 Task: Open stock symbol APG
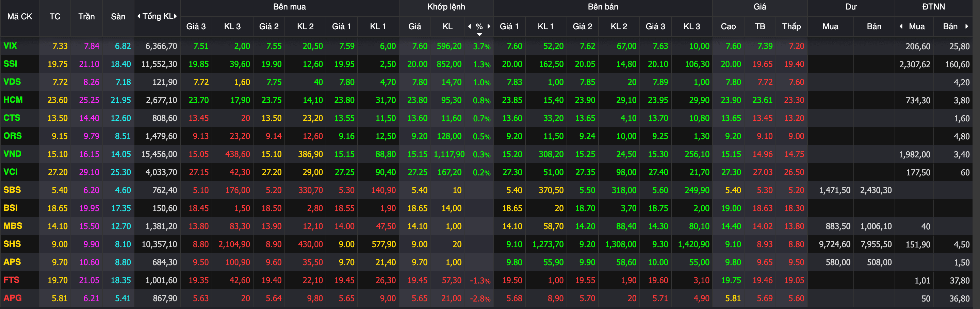click(13, 298)
